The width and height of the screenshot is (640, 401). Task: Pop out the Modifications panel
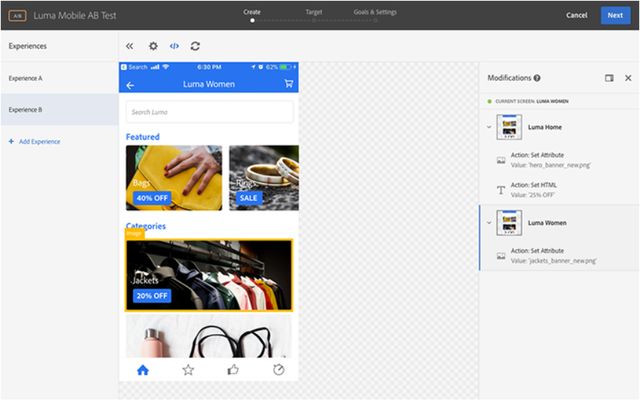[609, 78]
